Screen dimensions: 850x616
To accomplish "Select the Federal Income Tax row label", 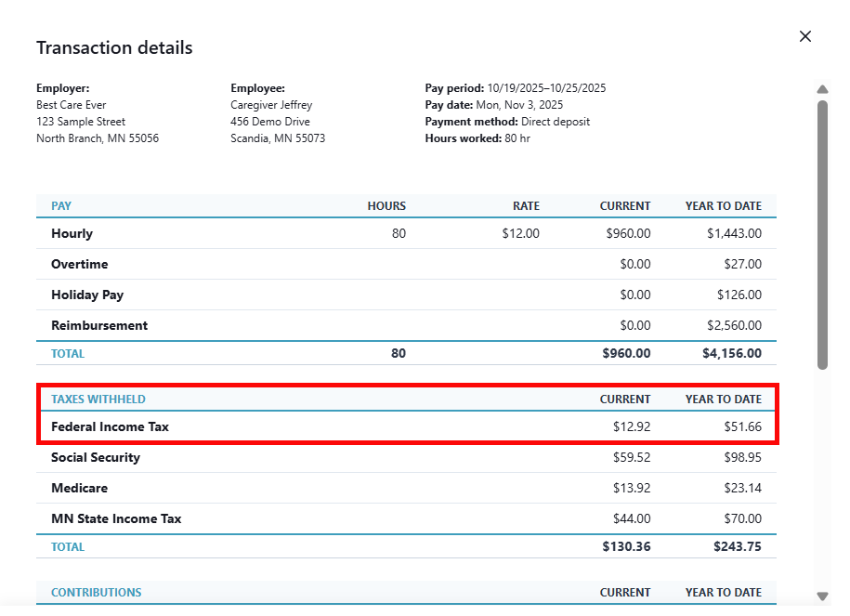I will [110, 426].
